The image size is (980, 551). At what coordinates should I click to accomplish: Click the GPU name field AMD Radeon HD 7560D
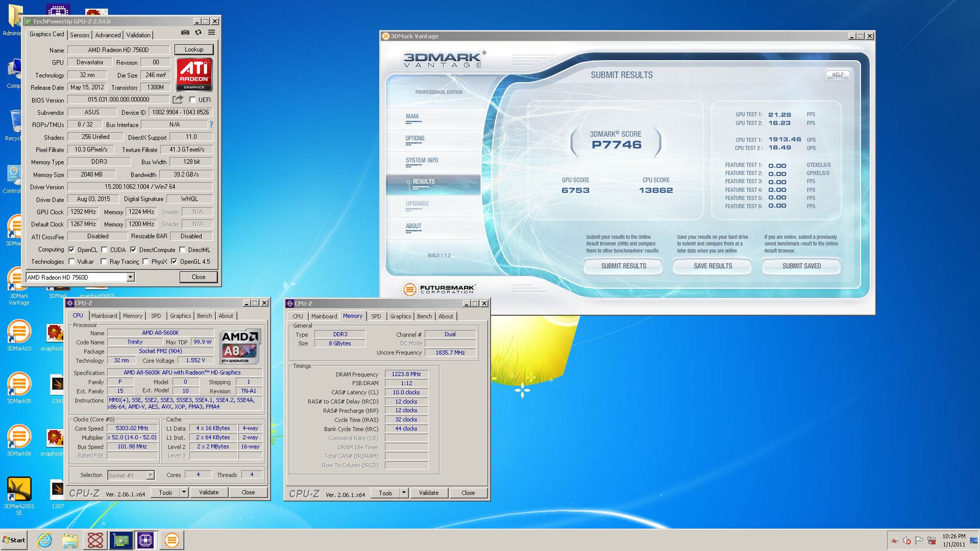point(118,50)
